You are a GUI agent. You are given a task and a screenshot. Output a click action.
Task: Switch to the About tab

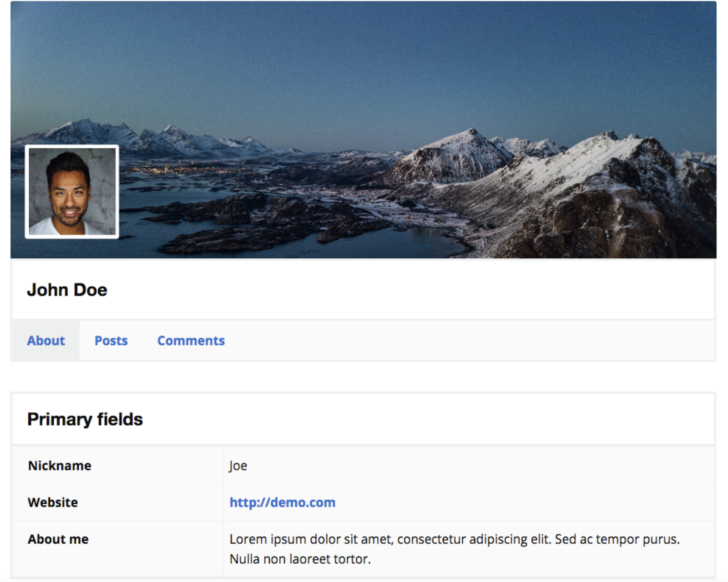pos(46,341)
